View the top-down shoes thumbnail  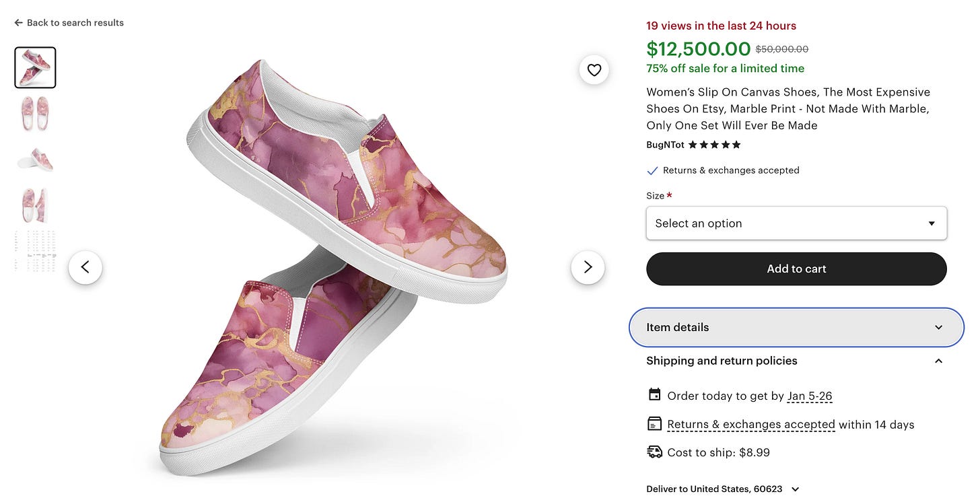pyautogui.click(x=35, y=113)
